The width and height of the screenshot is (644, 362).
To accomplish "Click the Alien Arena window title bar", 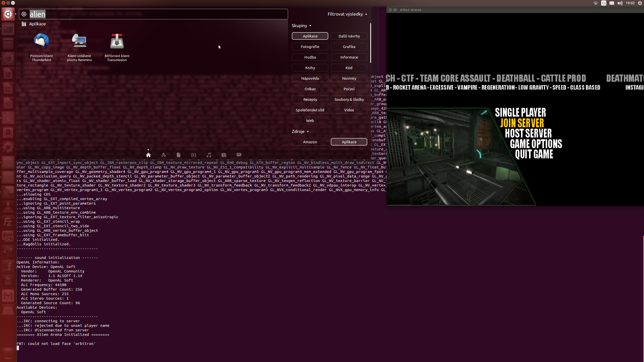I will pos(515,10).
